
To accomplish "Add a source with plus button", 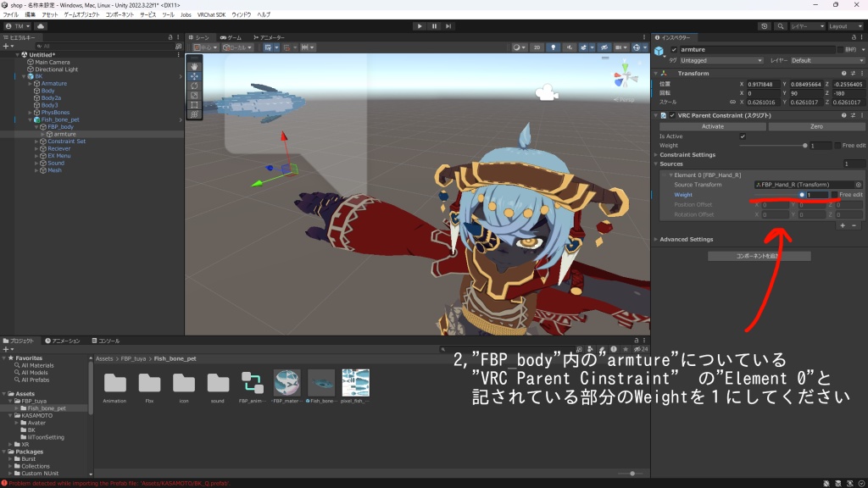I will pos(843,225).
